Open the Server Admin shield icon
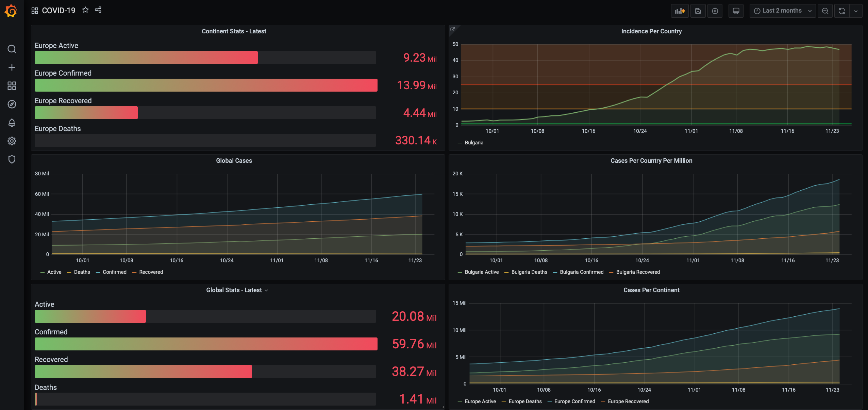Screen dimensions: 868x410 [12, 159]
